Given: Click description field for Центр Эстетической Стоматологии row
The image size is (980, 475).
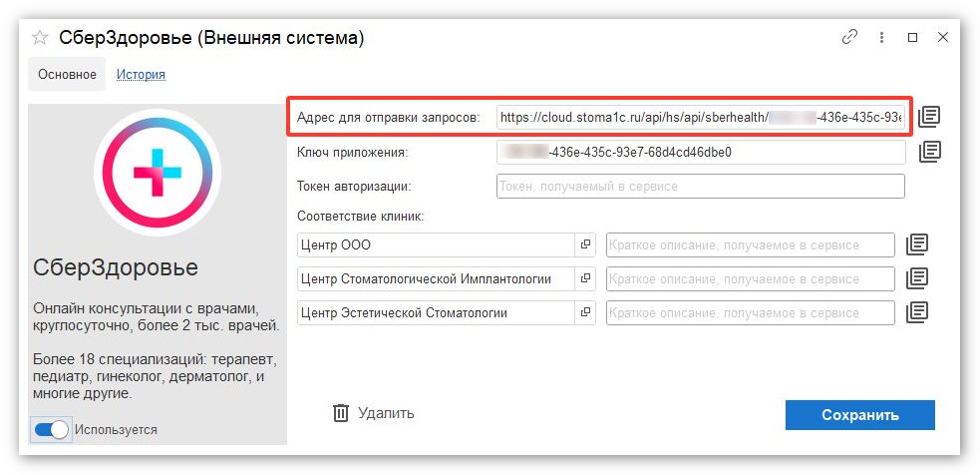Looking at the screenshot, I should pos(750,312).
